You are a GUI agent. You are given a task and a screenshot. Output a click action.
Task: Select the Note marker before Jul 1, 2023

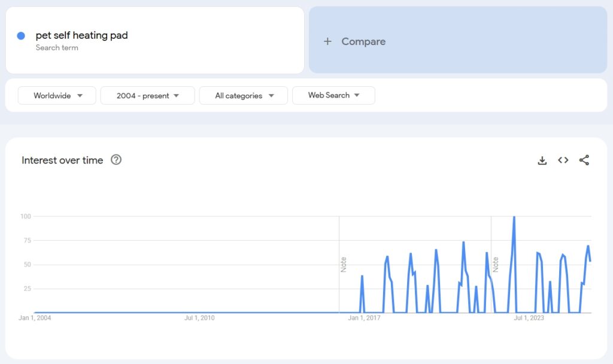pyautogui.click(x=496, y=265)
